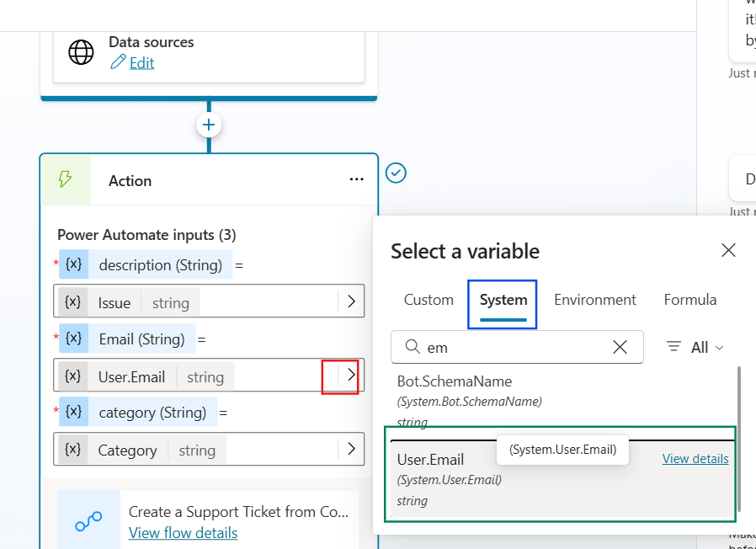This screenshot has height=549, width=756.
Task: Click variable icon of description (String) input
Action: click(74, 264)
